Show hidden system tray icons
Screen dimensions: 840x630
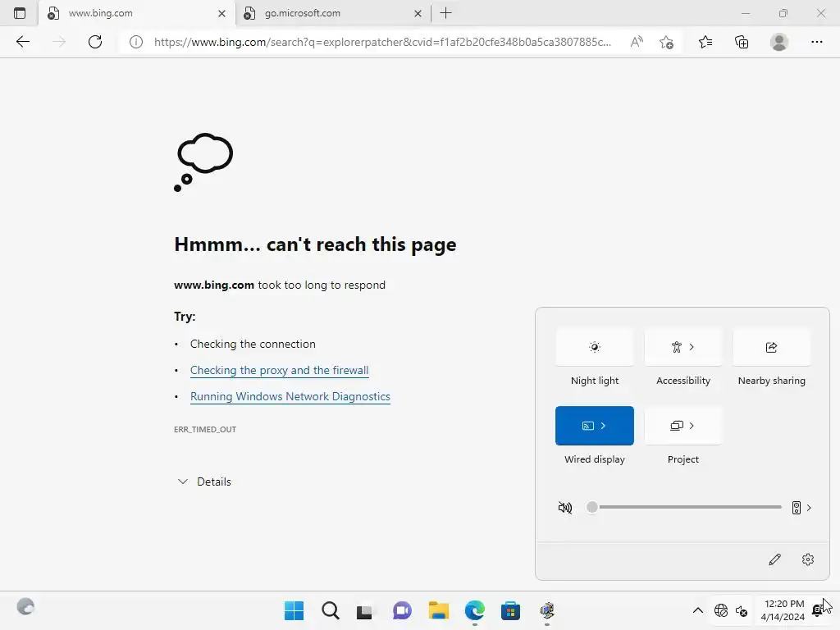[697, 610]
